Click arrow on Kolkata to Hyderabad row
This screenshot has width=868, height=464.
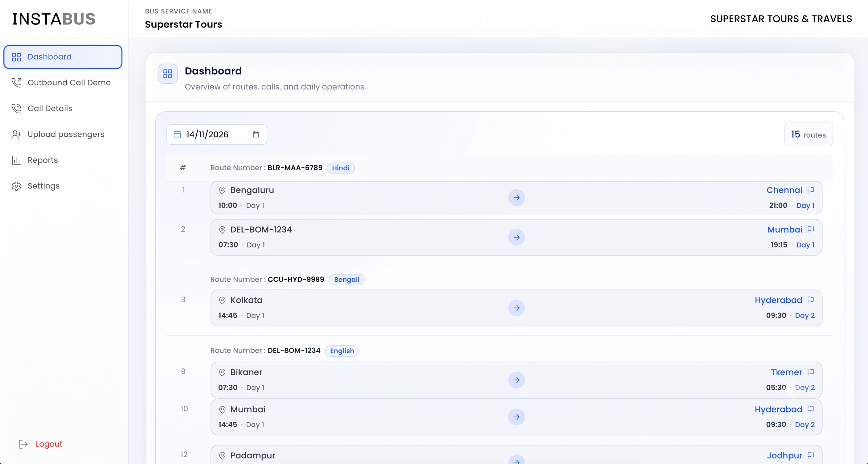(516, 308)
